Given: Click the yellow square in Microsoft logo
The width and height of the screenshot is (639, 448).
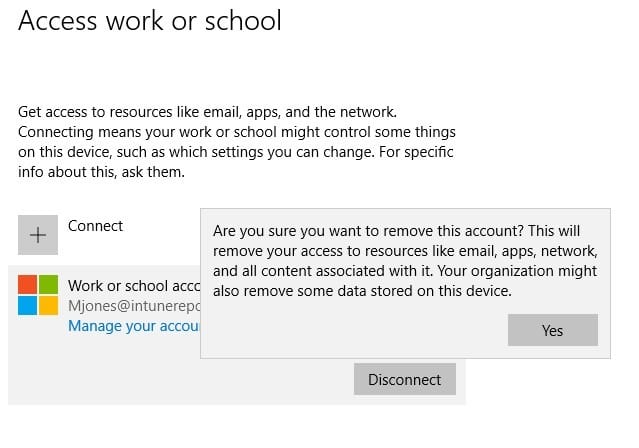Looking at the screenshot, I should pos(49,305).
